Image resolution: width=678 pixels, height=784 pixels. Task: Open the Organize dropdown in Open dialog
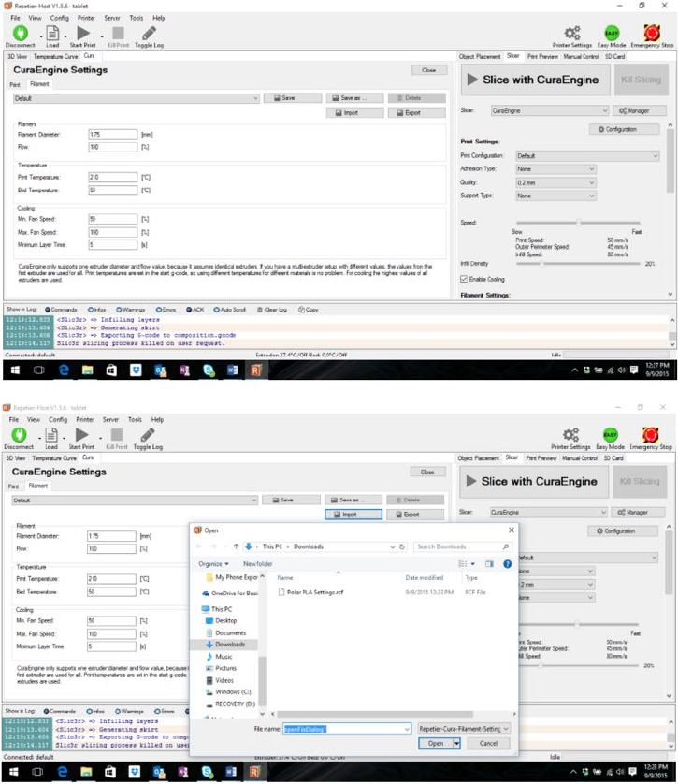pos(213,564)
